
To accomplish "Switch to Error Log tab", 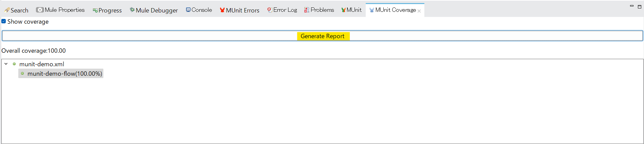I will click(x=282, y=10).
